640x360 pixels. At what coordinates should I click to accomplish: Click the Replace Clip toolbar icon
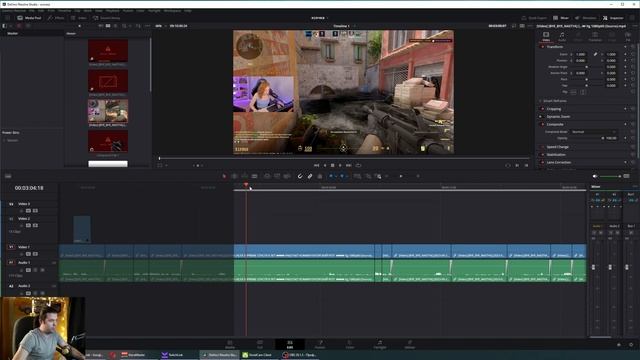287,176
